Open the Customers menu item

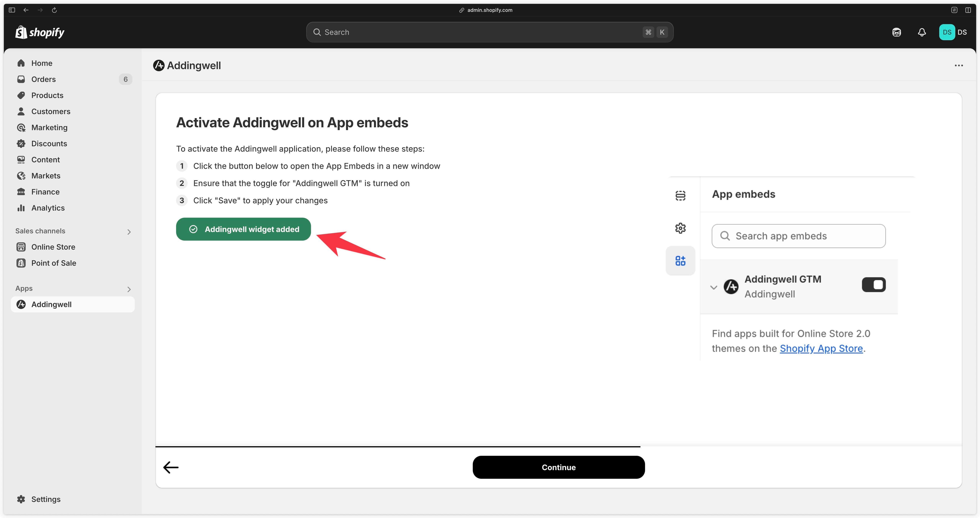coord(73,111)
